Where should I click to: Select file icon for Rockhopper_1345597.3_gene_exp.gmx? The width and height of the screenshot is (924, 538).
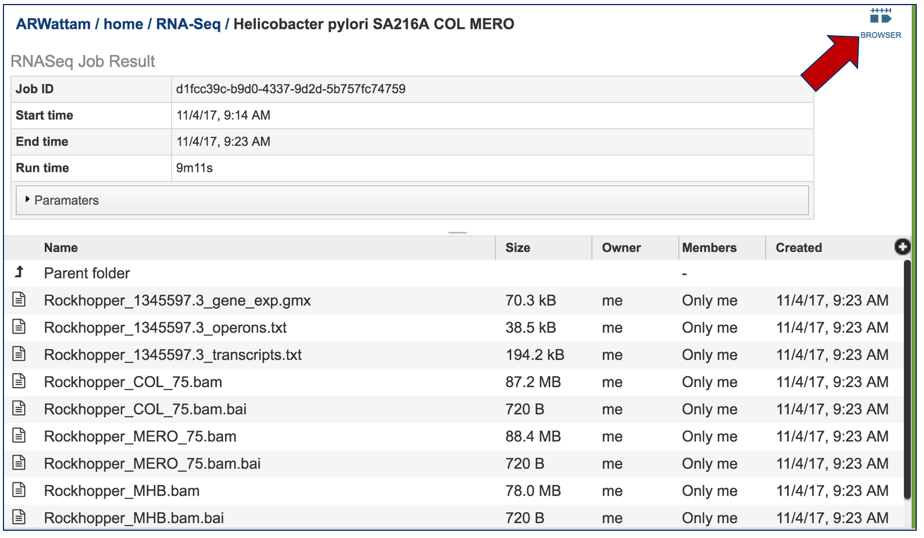pyautogui.click(x=19, y=300)
